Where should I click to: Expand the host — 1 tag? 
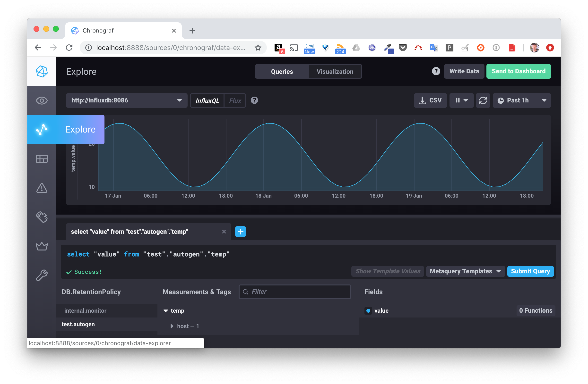172,326
